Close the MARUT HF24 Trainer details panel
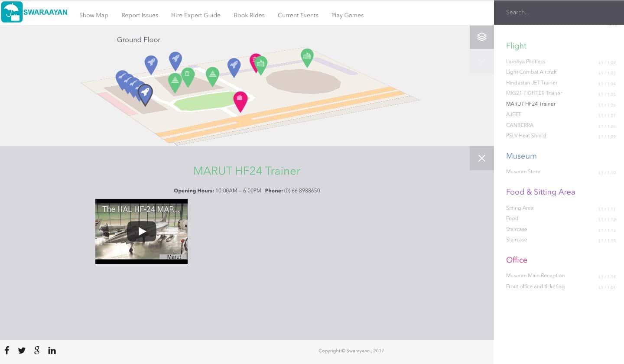This screenshot has height=364, width=624. [x=482, y=158]
